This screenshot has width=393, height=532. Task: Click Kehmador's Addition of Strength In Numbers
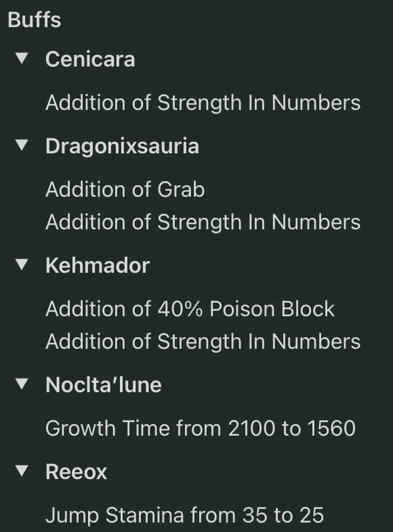pyautogui.click(x=202, y=342)
